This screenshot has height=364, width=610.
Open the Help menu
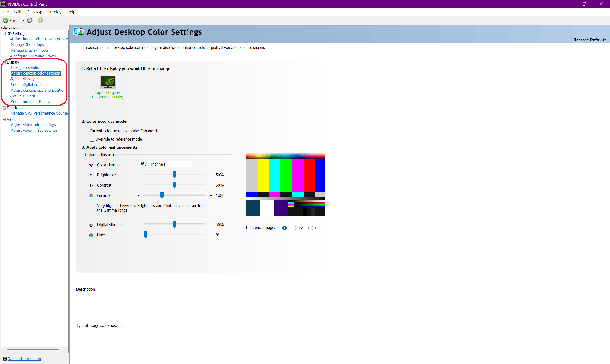[x=71, y=12]
